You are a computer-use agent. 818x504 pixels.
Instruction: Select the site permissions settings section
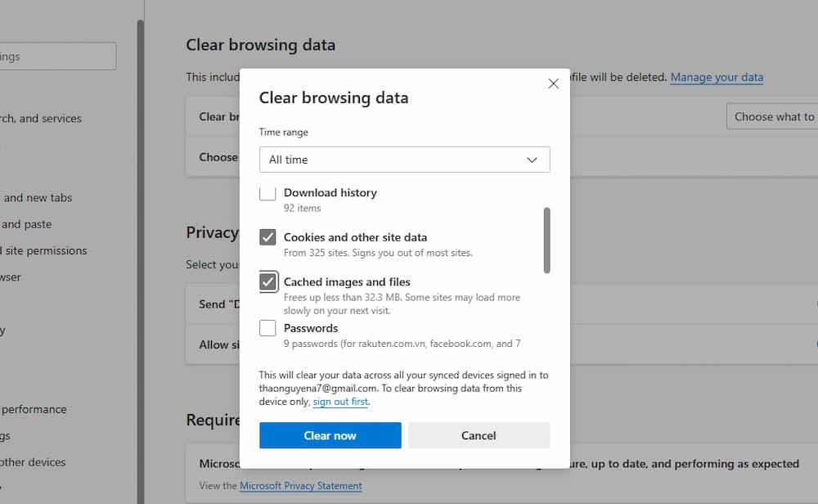[43, 250]
